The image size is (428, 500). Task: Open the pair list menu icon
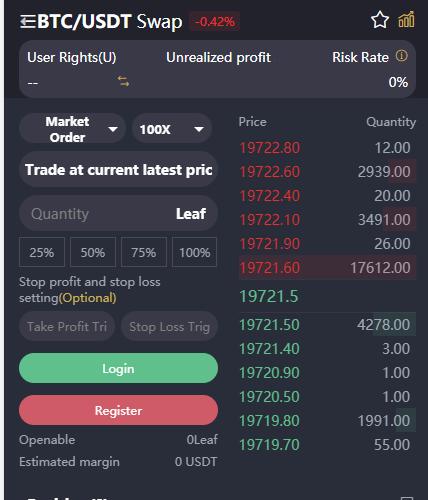click(x=28, y=22)
